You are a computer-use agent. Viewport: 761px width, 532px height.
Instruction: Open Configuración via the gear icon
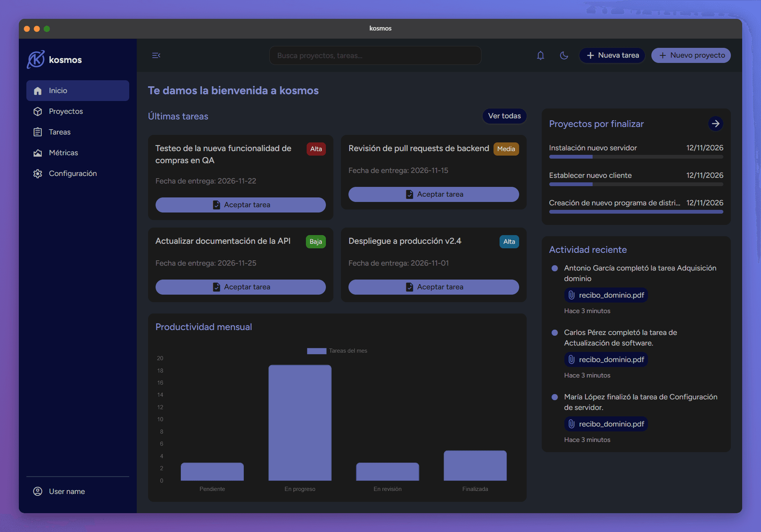[38, 173]
